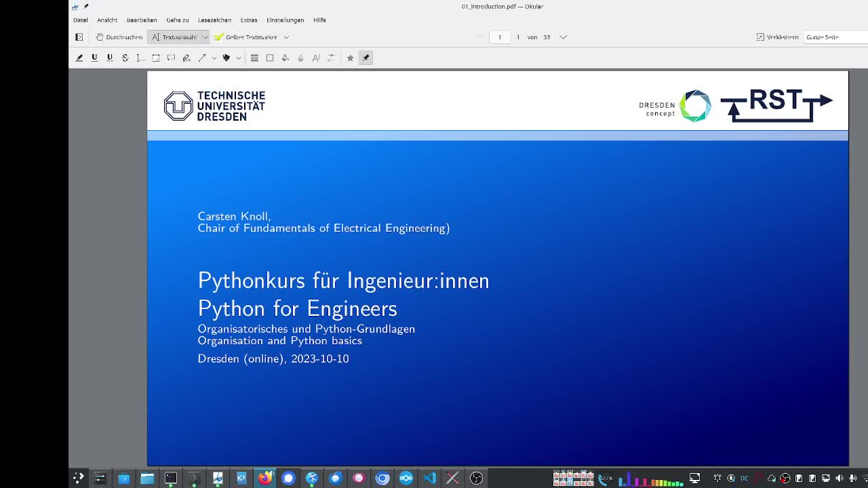Open the arrow shape dropdown
The height and width of the screenshot is (488, 868).
point(214,58)
